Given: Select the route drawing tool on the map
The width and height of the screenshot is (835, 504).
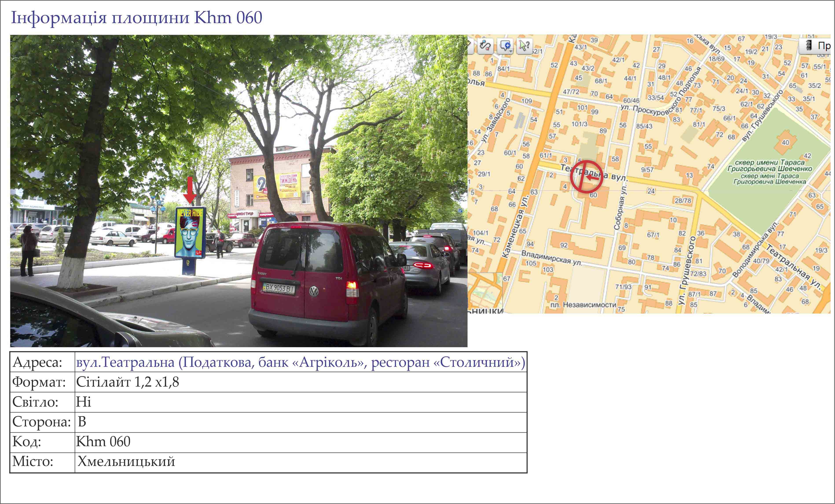Looking at the screenshot, I should [485, 46].
